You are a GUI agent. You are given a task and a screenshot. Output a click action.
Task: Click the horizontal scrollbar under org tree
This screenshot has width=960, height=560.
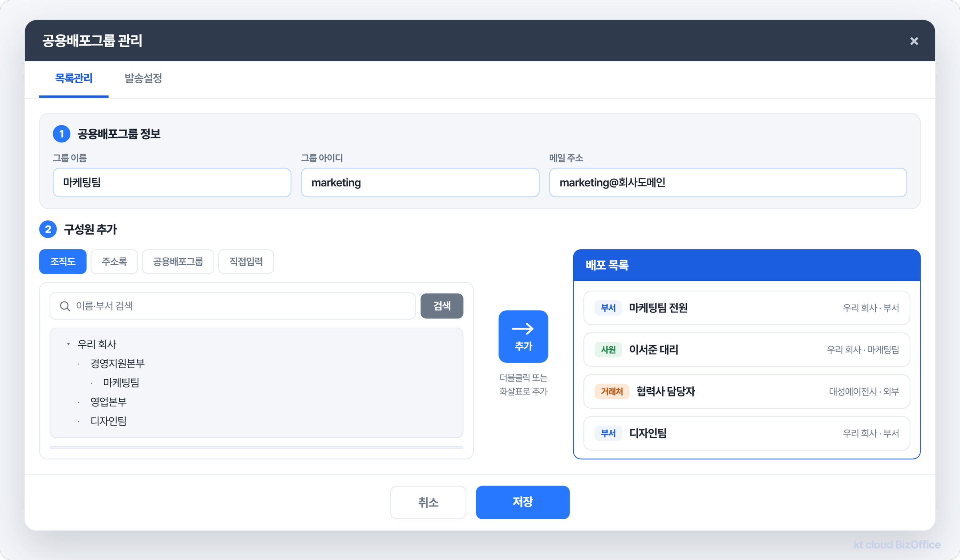click(256, 448)
